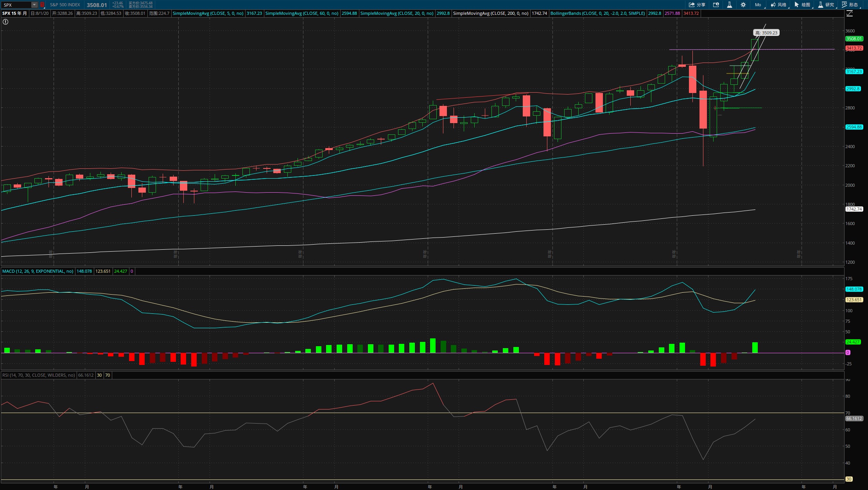The height and width of the screenshot is (490, 868).
Task: Click the 30 RSI oversold axis label
Action: pos(849,479)
